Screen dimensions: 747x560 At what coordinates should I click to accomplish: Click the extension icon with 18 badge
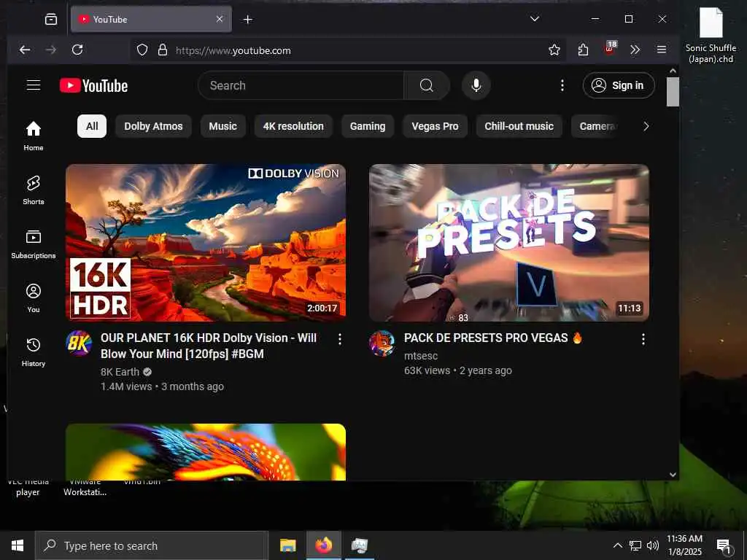[611, 48]
